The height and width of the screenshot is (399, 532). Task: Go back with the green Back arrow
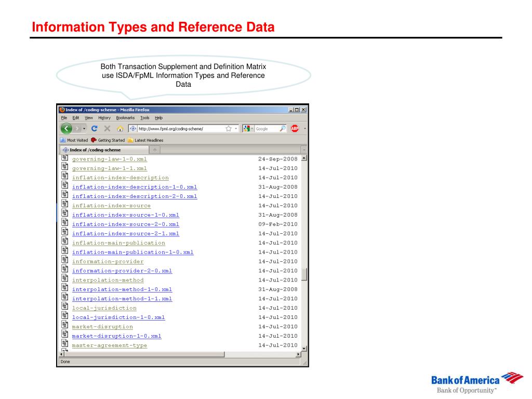[x=66, y=129]
